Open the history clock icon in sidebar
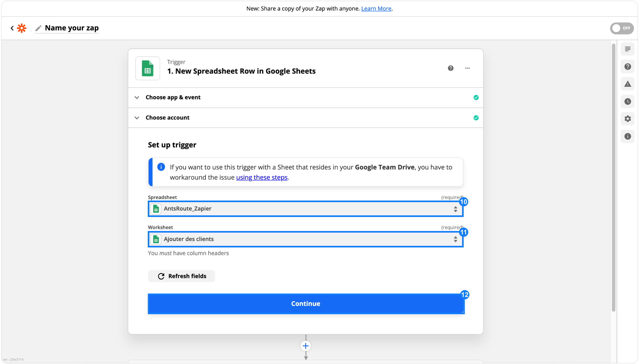 [628, 101]
